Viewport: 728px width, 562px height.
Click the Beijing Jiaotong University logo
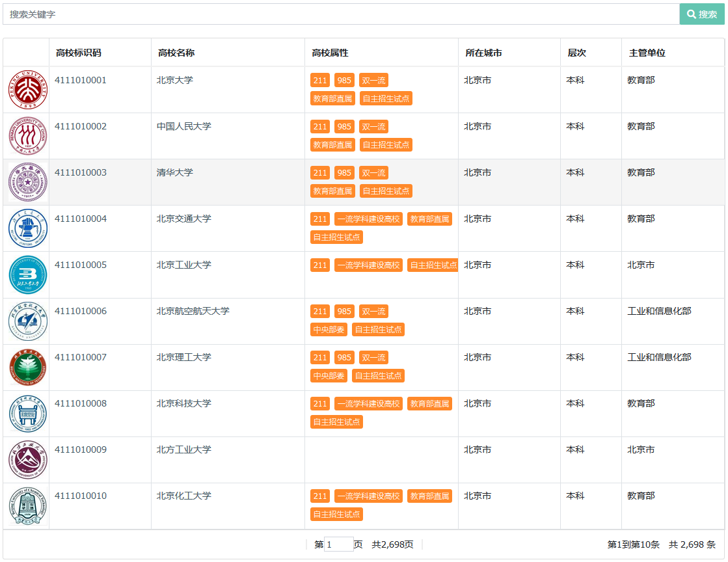click(28, 228)
